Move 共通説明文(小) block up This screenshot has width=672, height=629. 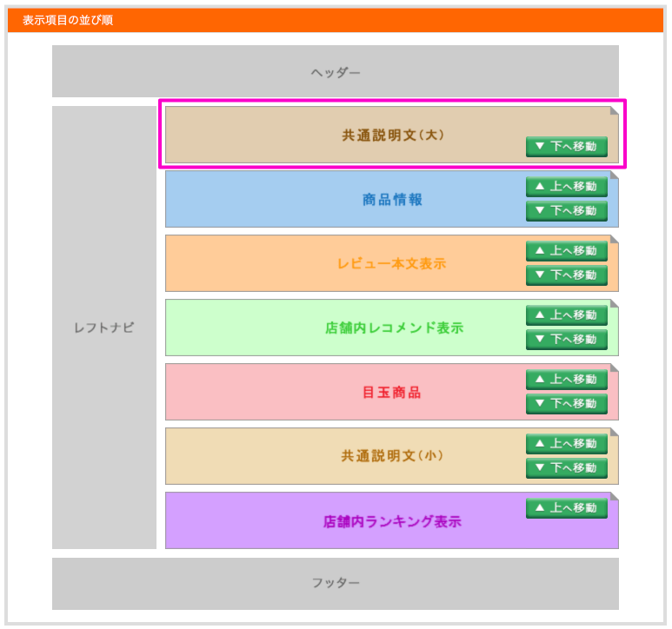click(566, 444)
